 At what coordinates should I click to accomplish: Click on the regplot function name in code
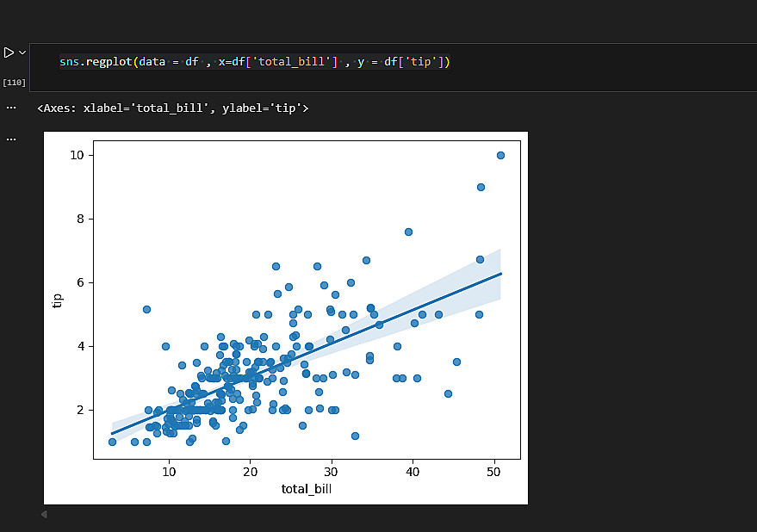(109, 62)
